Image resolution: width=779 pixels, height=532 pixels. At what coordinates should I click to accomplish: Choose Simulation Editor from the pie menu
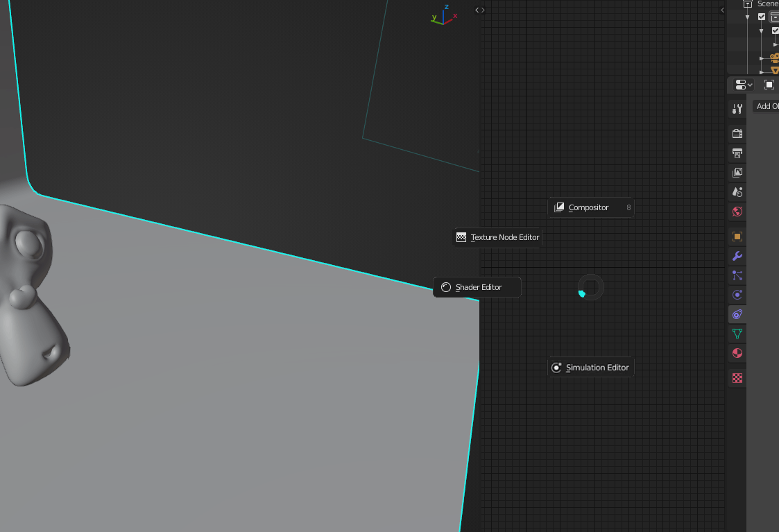pos(591,368)
